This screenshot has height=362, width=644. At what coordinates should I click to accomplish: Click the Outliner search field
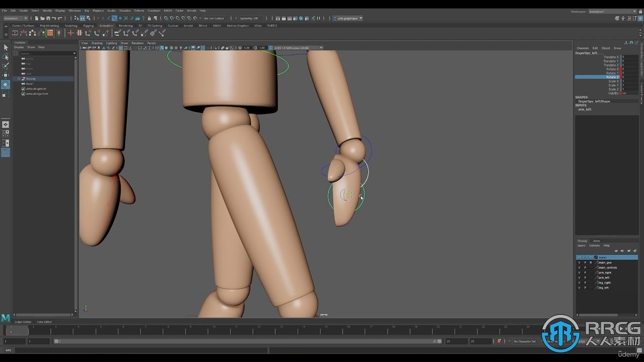[46, 53]
